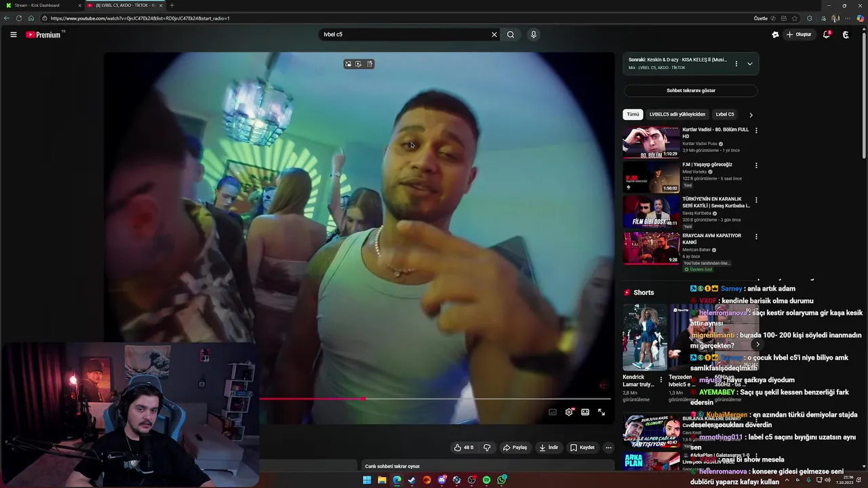Expand the mix playlist with the chevron

coord(750,64)
